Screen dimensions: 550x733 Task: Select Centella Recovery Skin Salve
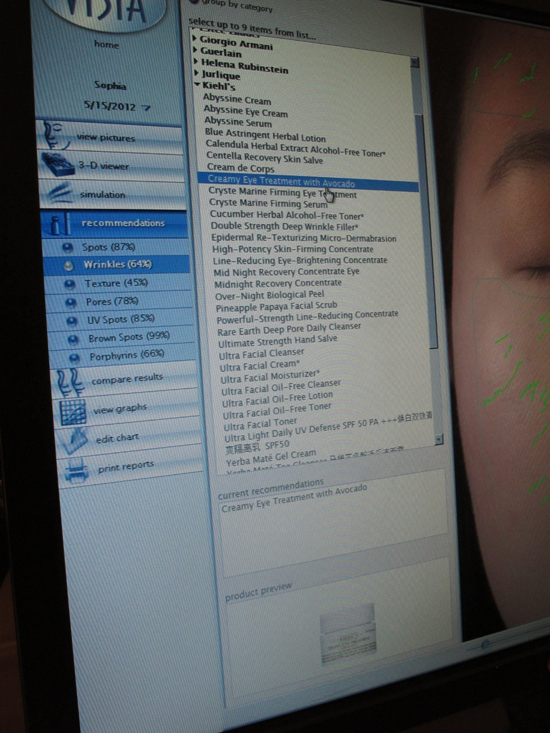pyautogui.click(x=264, y=158)
